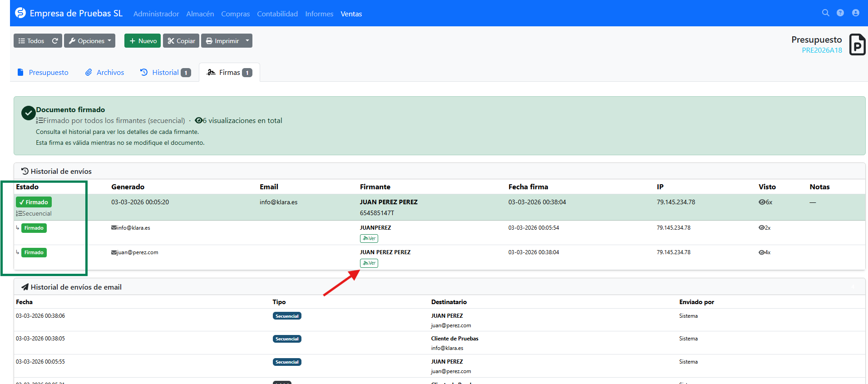Click the Nuevo button
Screen dimensions: 868x384
[143, 41]
